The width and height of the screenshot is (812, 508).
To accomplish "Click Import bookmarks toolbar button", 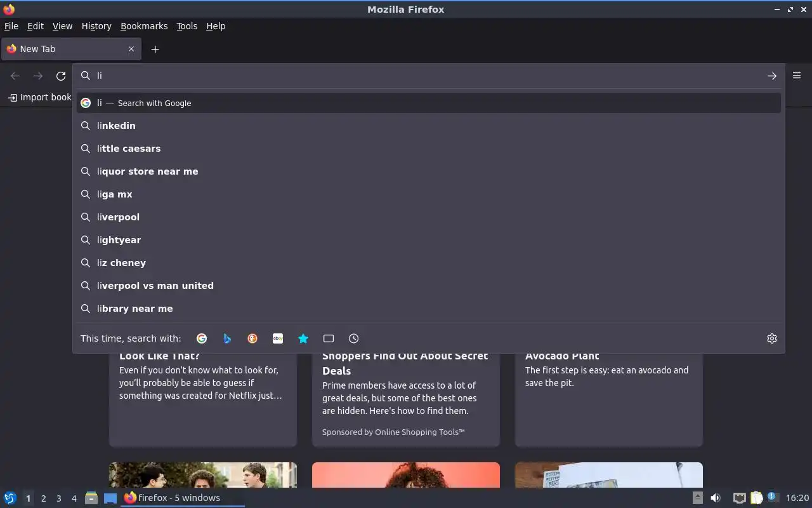I will coord(39,97).
